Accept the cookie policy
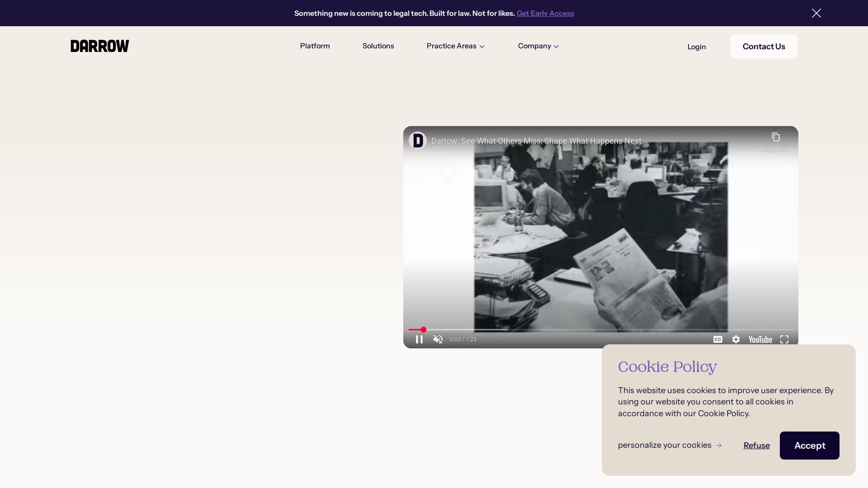The height and width of the screenshot is (488, 868). tap(809, 446)
